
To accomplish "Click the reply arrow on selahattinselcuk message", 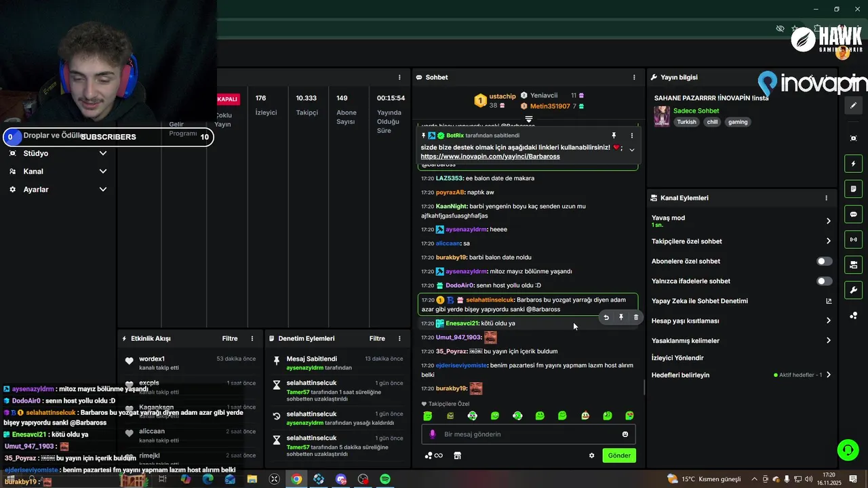I will [606, 317].
